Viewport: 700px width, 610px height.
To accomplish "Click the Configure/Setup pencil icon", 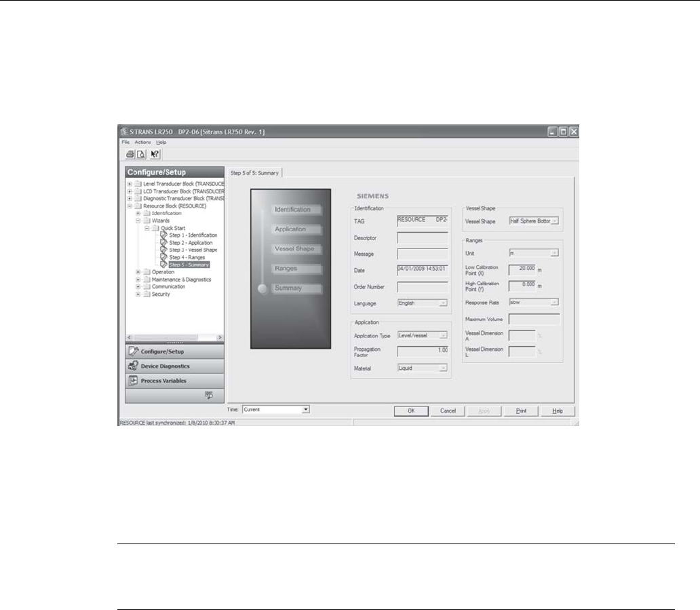I will tap(134, 351).
